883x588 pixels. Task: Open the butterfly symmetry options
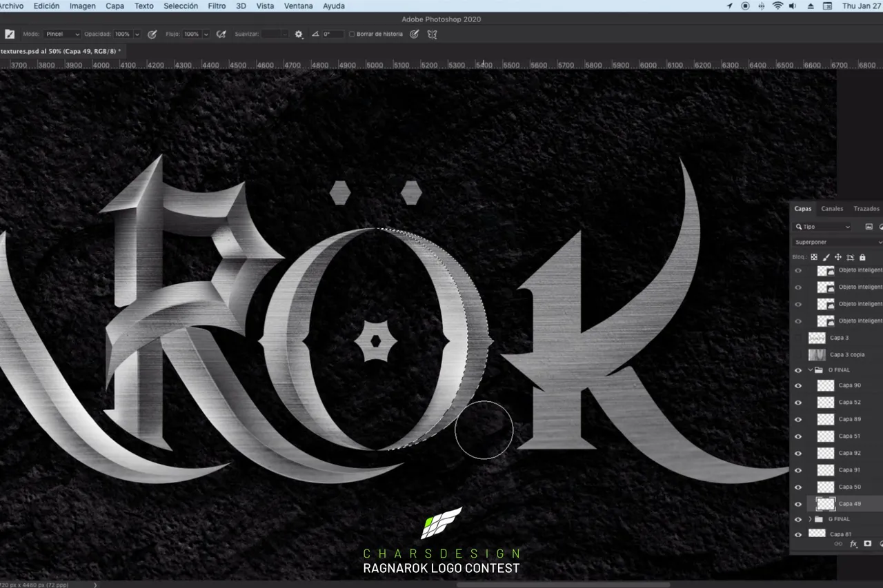[x=433, y=34]
